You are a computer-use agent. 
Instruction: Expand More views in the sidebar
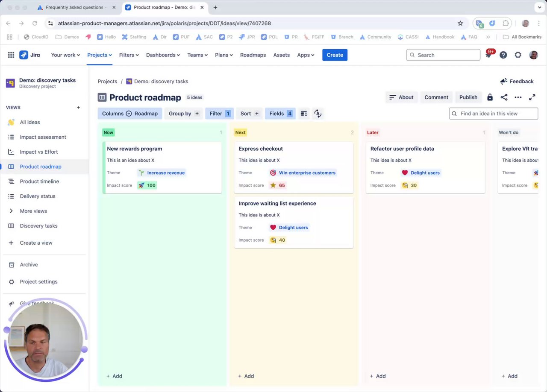point(33,211)
